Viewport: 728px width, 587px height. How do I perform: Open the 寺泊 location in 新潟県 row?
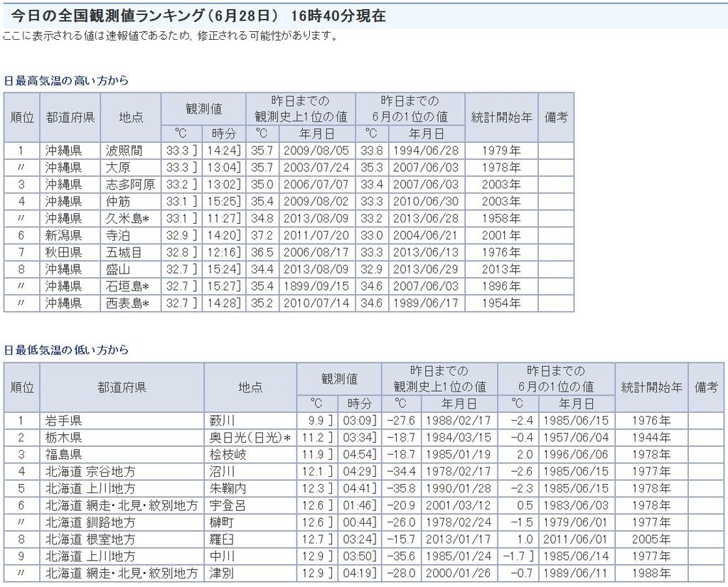pos(118,235)
